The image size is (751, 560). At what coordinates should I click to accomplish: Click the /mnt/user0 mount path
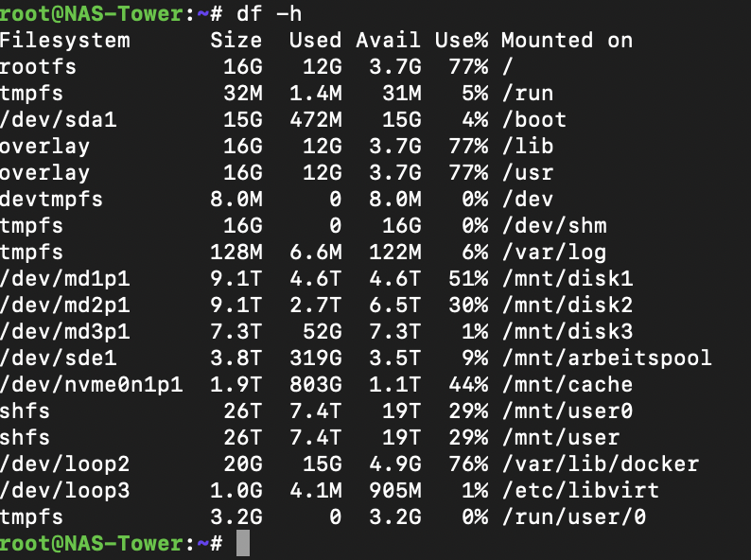pyautogui.click(x=568, y=411)
